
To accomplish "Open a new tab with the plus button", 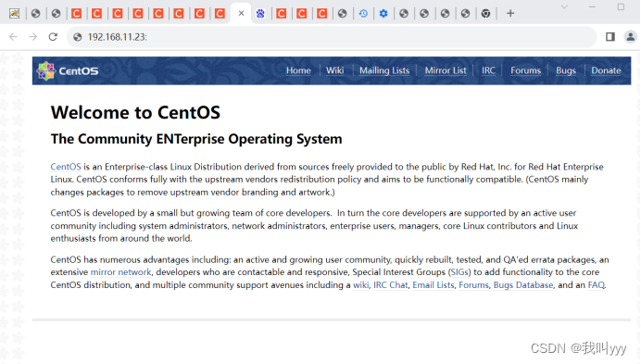I will tap(510, 14).
